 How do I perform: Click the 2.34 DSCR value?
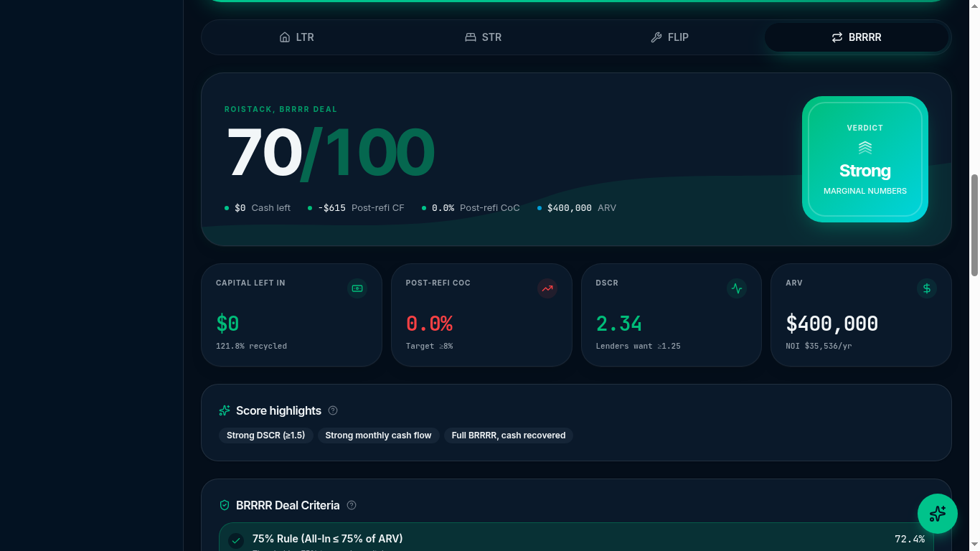coord(619,324)
